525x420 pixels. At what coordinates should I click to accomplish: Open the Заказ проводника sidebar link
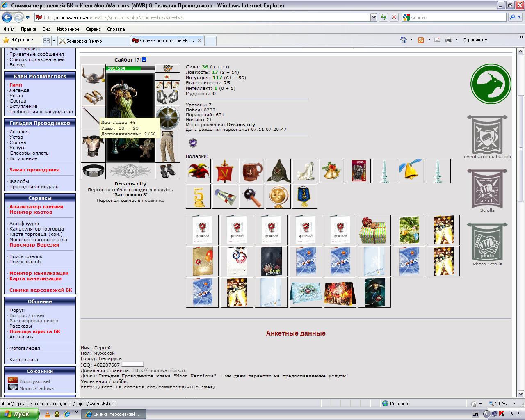click(x=34, y=170)
